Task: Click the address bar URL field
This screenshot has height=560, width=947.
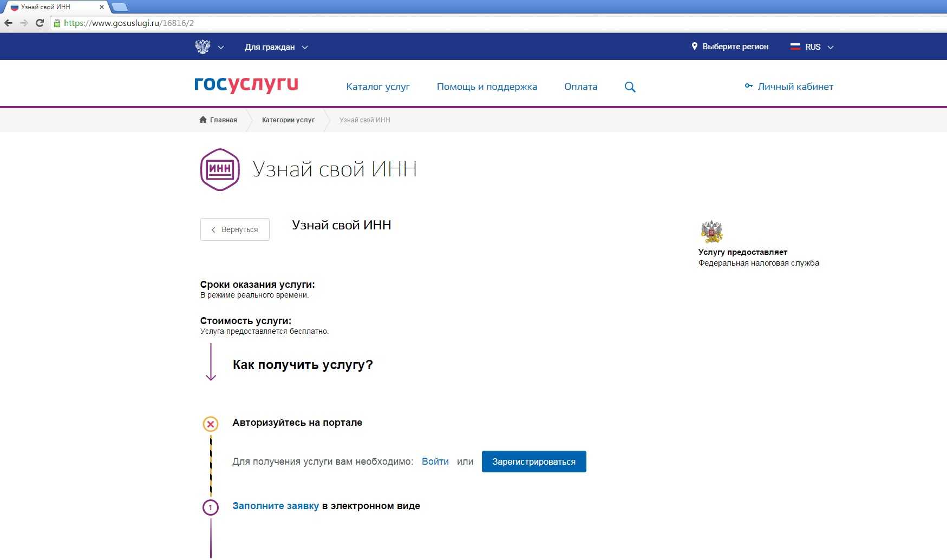Action: [x=498, y=23]
